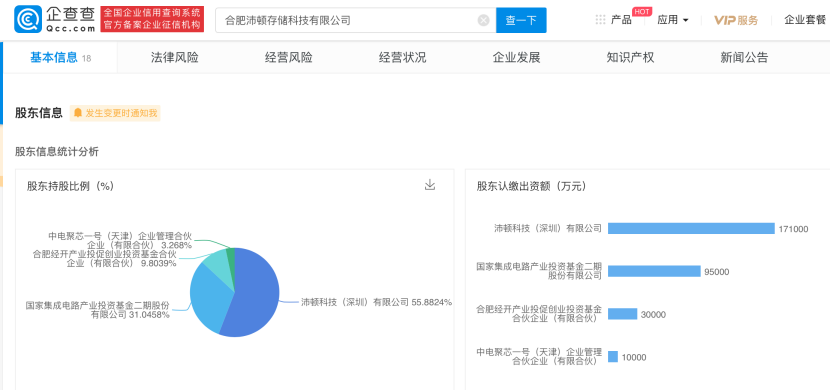The image size is (832, 390).
Task: Select the 经营状况 tab
Action: (402, 58)
